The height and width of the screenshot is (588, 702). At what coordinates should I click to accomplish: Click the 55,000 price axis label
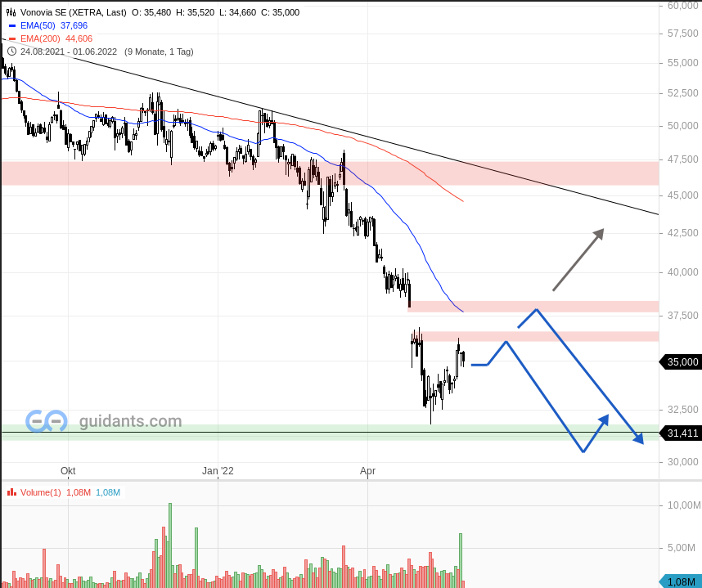[x=682, y=63]
